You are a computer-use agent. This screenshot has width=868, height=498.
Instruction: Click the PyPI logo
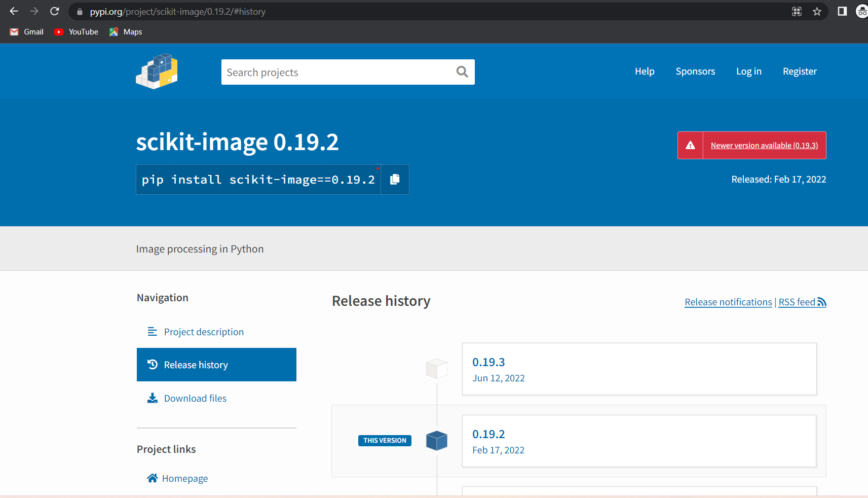coord(157,72)
